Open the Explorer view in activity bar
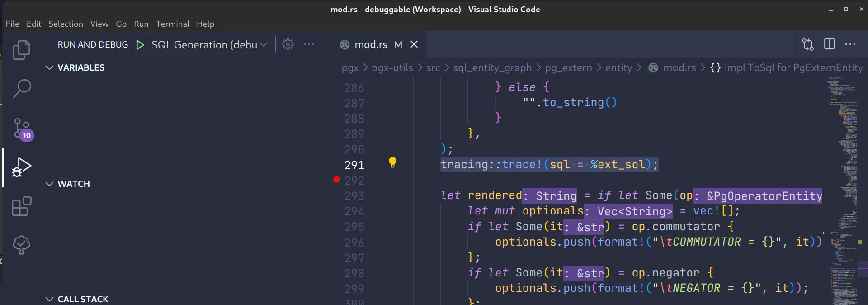 21,50
